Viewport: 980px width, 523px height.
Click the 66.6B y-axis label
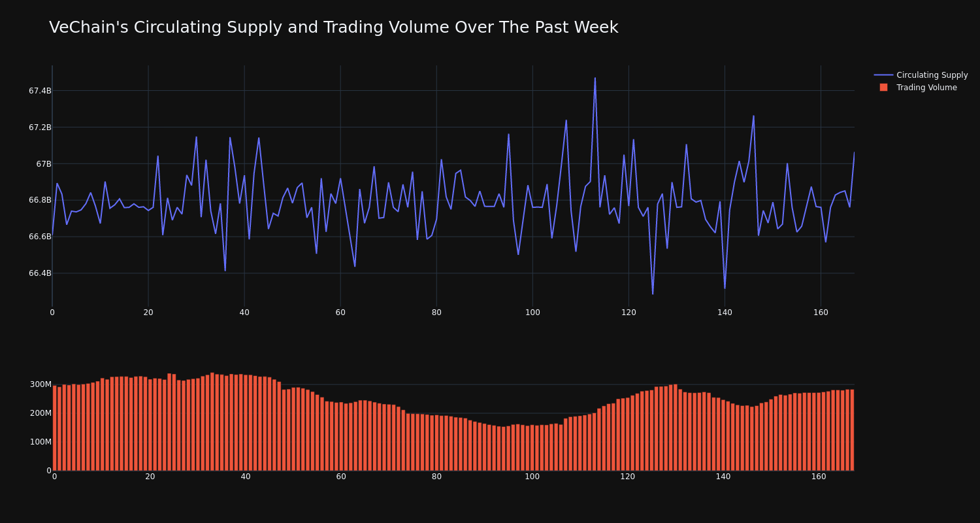coord(40,237)
